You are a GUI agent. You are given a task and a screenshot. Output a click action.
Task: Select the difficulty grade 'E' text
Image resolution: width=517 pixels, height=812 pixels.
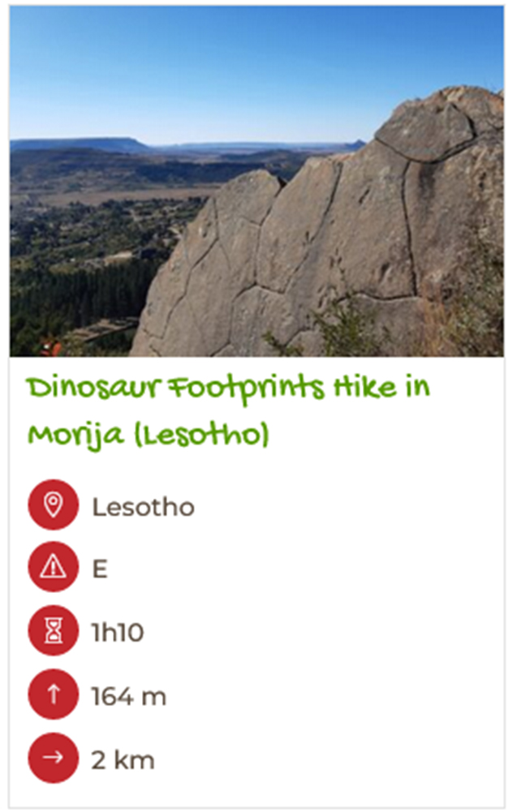(x=100, y=569)
